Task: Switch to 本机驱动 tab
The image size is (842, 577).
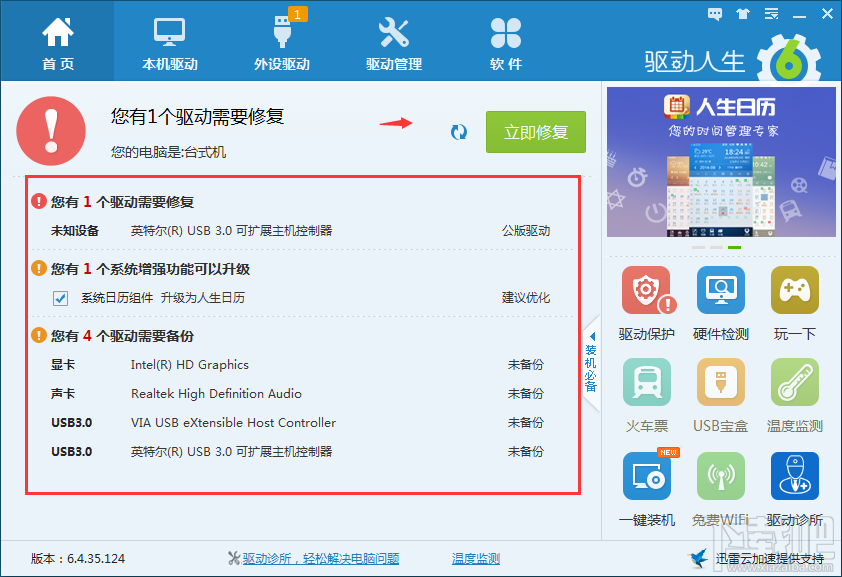Action: (x=170, y=43)
